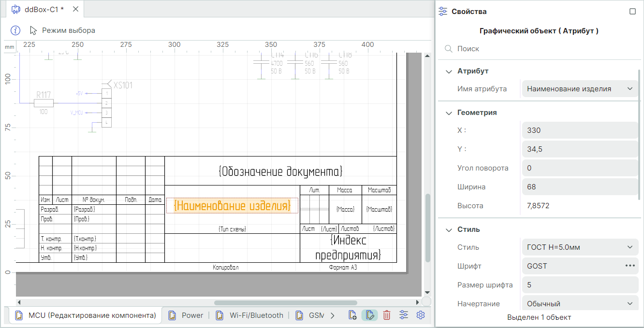Open sheet properties sliders icon in bottom bar
644x328 pixels.
tap(404, 315)
